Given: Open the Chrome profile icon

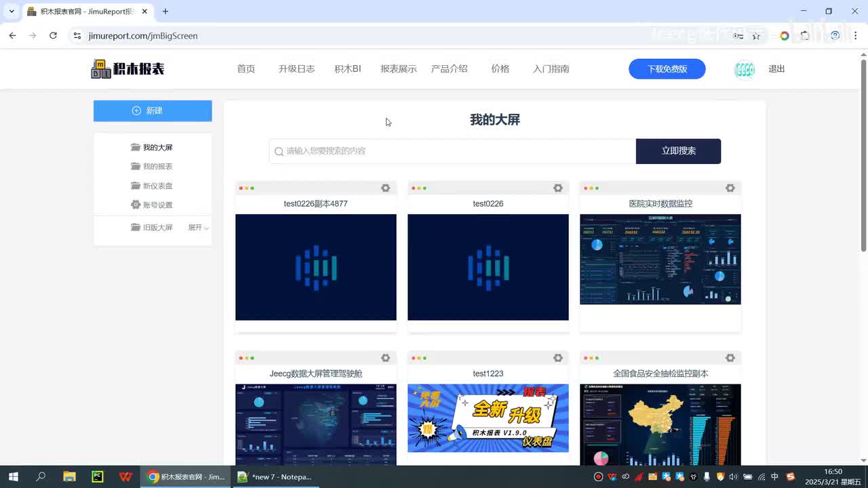Looking at the screenshot, I should [835, 35].
